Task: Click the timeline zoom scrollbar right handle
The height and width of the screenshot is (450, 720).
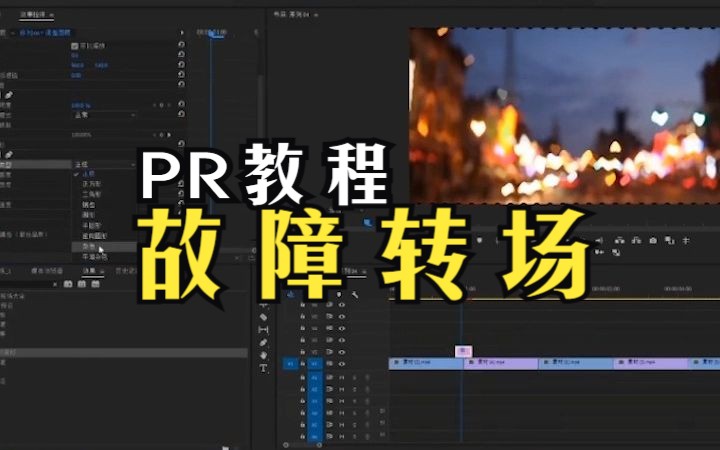Action: [319, 444]
